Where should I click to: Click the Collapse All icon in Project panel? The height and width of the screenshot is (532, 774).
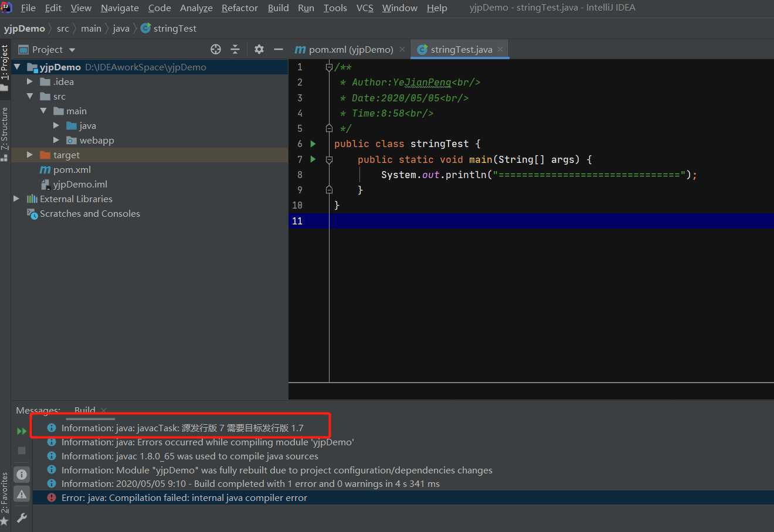[x=235, y=49]
